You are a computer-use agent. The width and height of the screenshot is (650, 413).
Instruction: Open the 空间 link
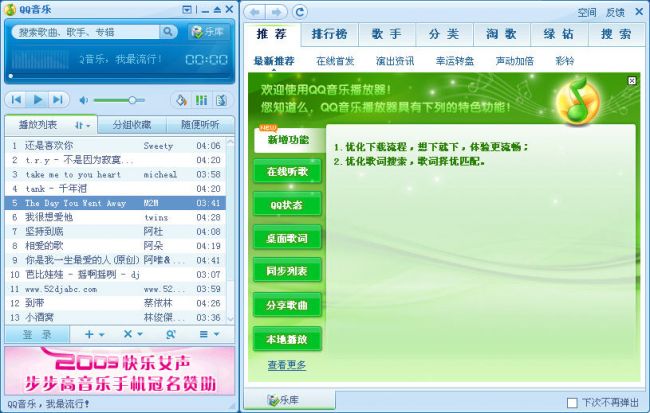[587, 12]
